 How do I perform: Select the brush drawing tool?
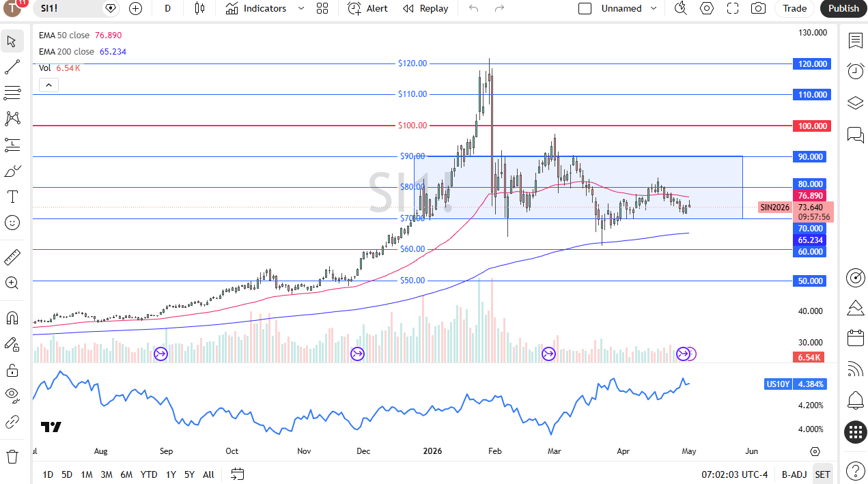click(12, 171)
